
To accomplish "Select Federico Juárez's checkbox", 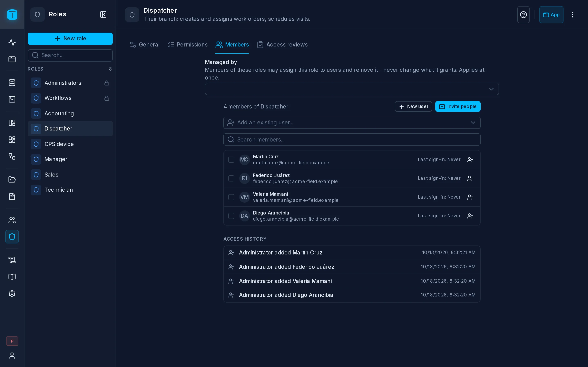I will (231, 178).
